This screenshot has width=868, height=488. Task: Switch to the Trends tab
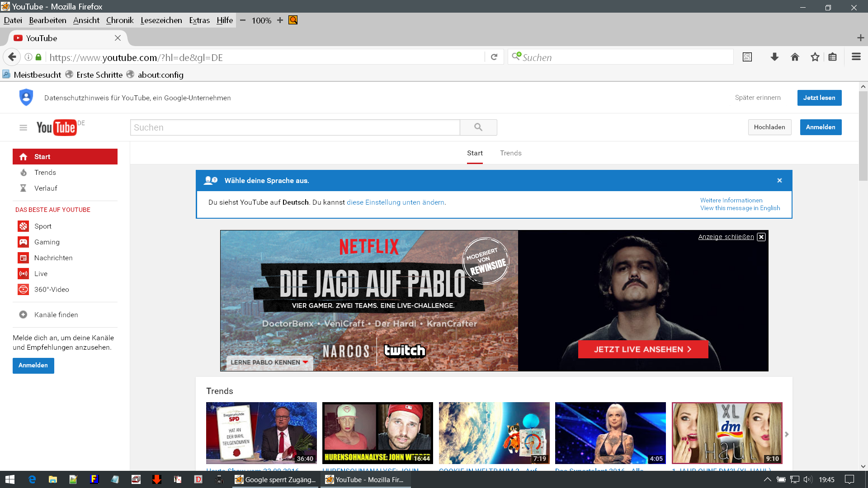tap(510, 153)
